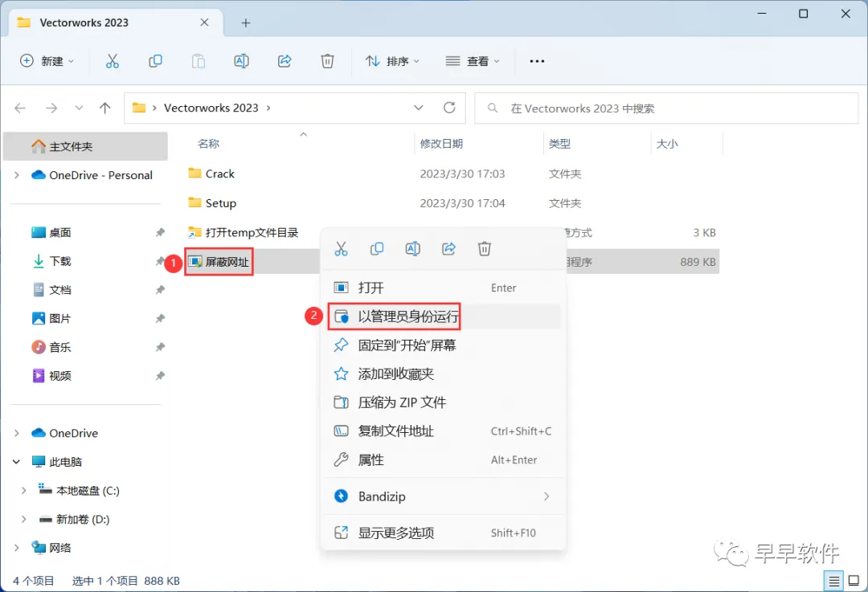Click the Copy icon in the toolbar

(156, 61)
